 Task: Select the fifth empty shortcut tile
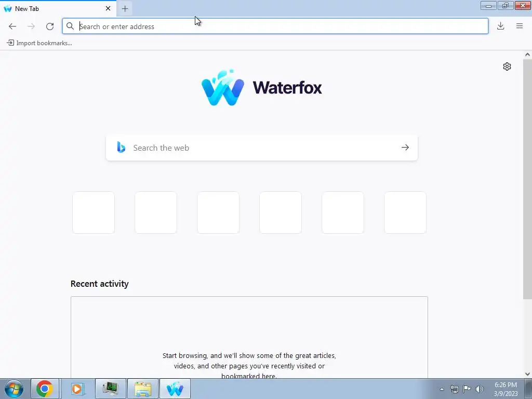pos(343,212)
